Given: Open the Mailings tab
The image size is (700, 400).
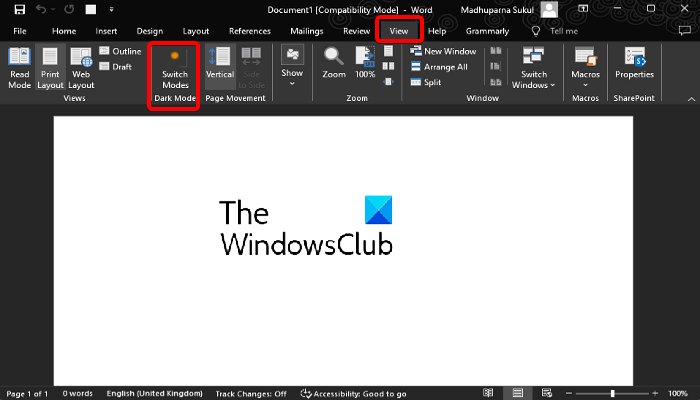Looking at the screenshot, I should click(307, 31).
